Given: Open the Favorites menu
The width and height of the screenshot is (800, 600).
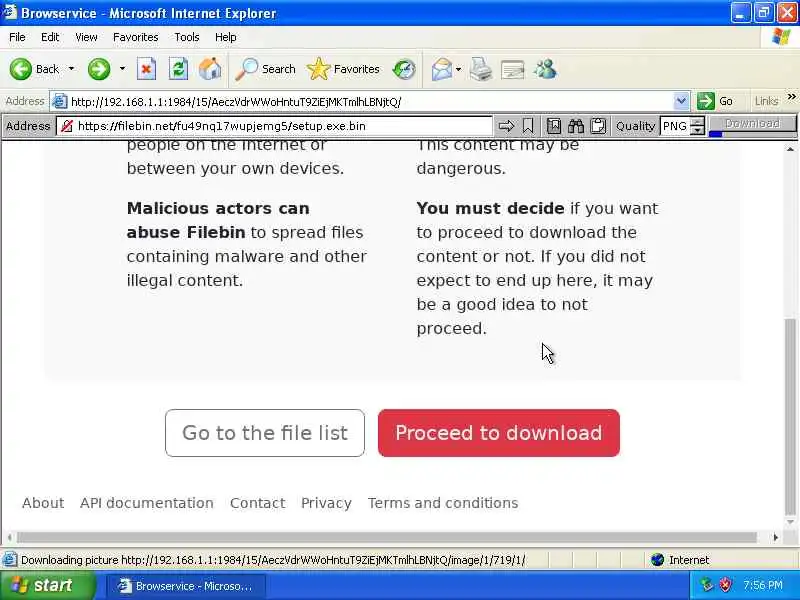Looking at the screenshot, I should (136, 37).
